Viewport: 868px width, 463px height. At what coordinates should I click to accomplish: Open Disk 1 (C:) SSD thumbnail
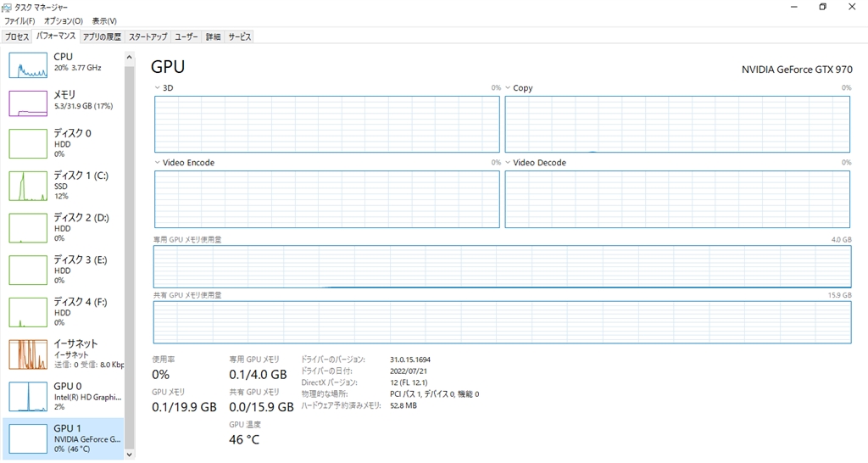(x=28, y=186)
